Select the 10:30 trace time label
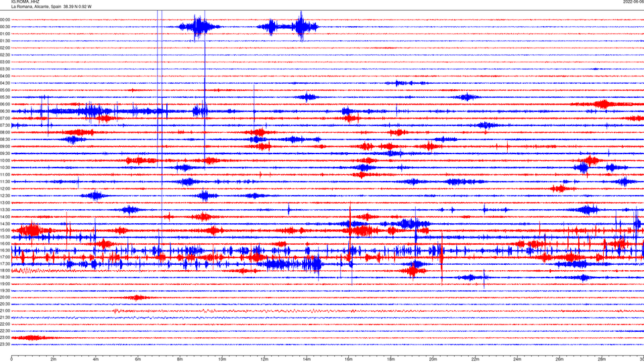The image size is (644, 362). point(5,168)
